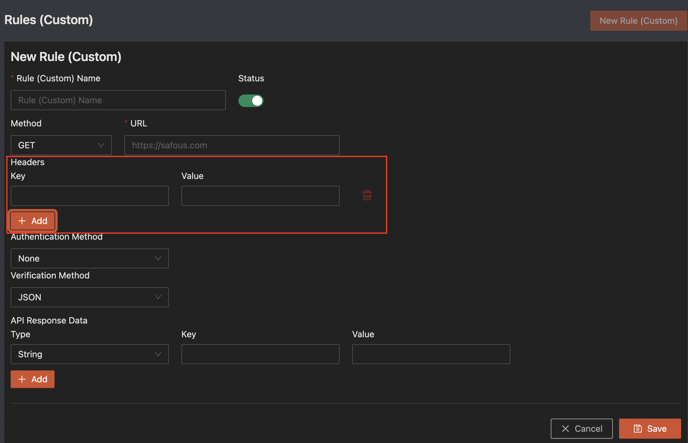The image size is (688, 443).
Task: Add a new header row
Action: (x=33, y=221)
